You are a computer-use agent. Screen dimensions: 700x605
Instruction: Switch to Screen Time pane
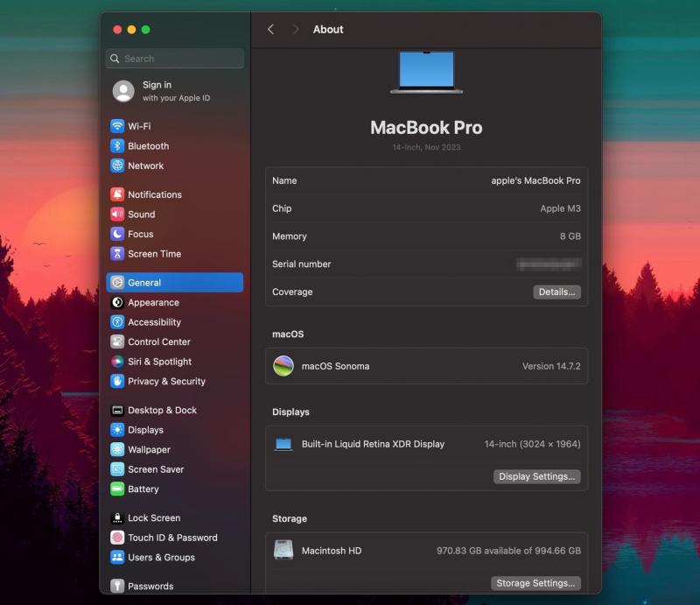(x=175, y=253)
